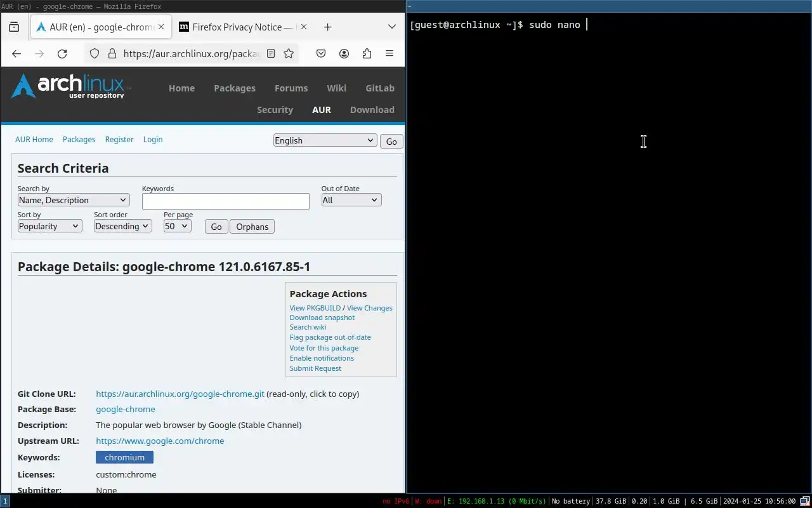Click the Go button in Search Criteria
The width and height of the screenshot is (812, 508).
pyautogui.click(x=216, y=227)
